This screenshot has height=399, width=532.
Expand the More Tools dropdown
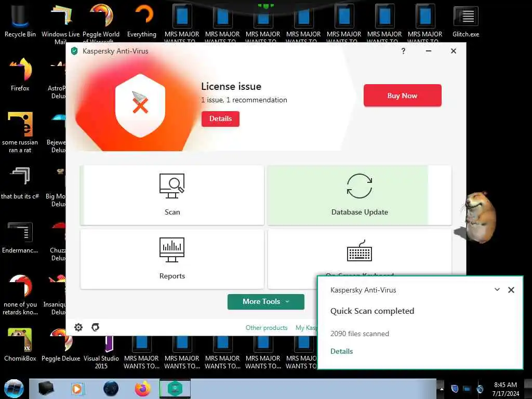coord(265,302)
